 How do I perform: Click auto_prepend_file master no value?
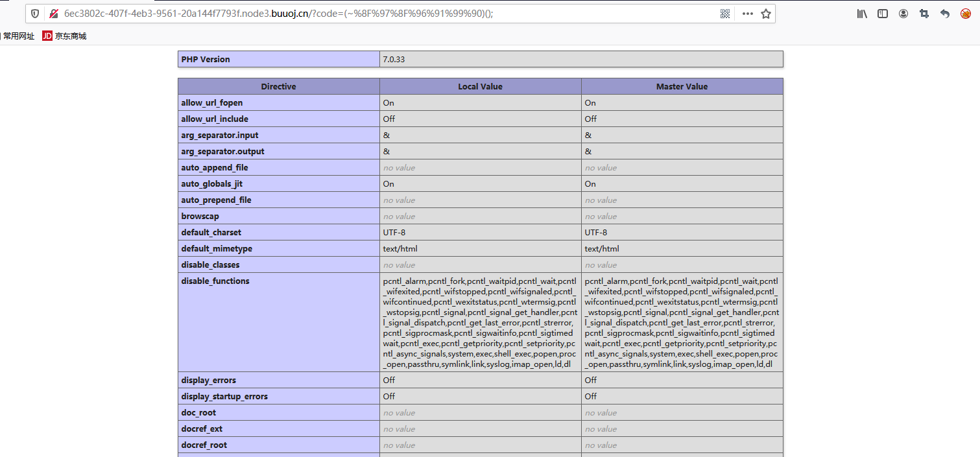(x=601, y=200)
